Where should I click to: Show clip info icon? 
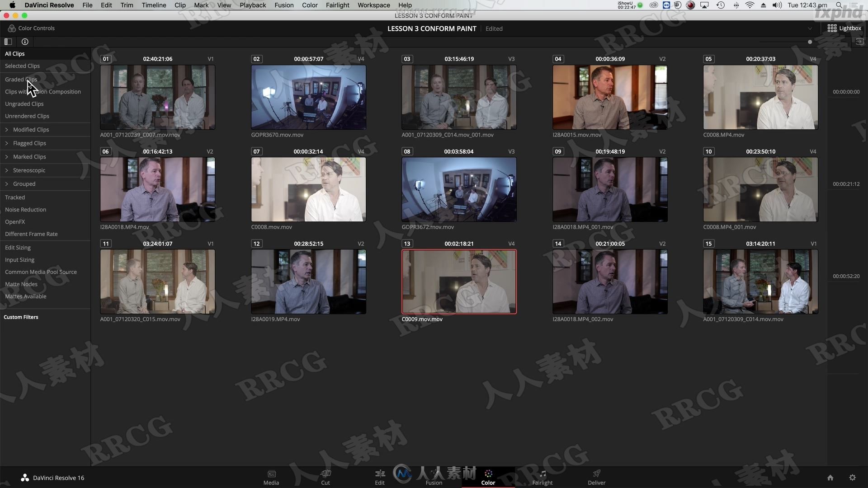point(25,42)
